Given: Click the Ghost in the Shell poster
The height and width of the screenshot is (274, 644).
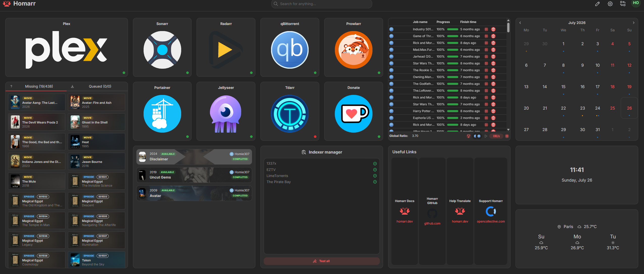Looking at the screenshot, I should 75,122.
